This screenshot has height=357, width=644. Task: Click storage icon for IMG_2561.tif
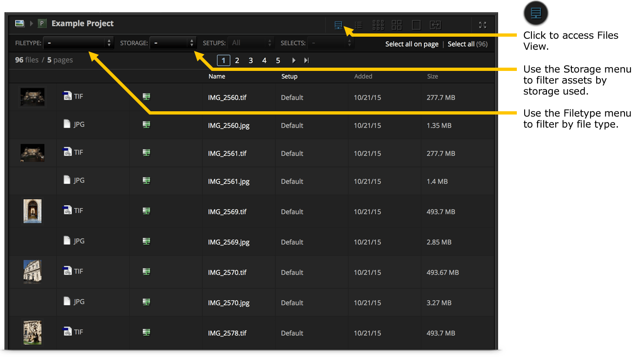pyautogui.click(x=146, y=152)
